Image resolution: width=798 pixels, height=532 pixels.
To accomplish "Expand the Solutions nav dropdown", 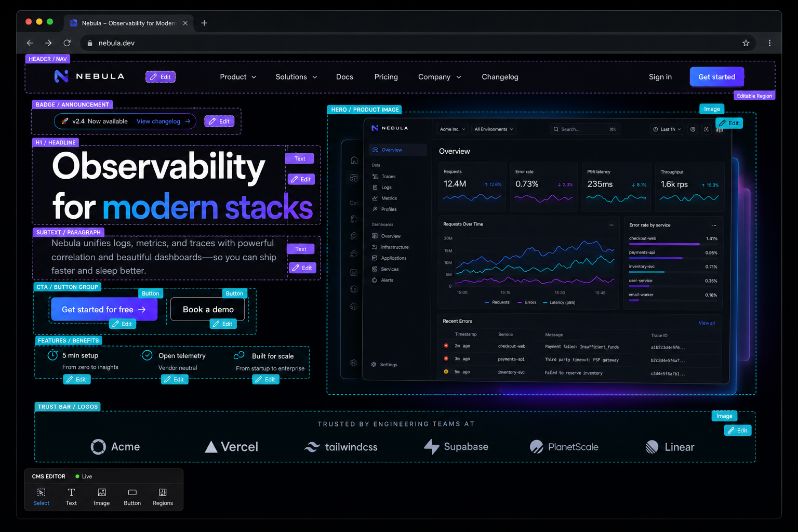I will [x=296, y=77].
